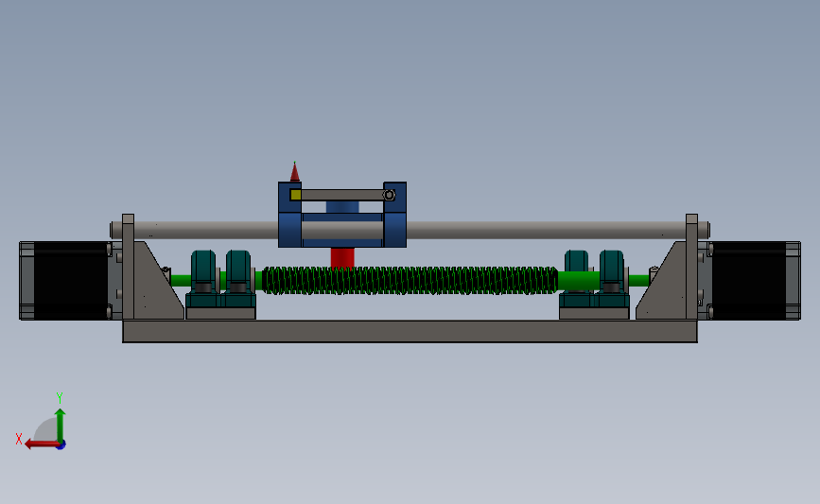
Task: Select the right vertical end plate holding the rod
Action: pos(692,267)
